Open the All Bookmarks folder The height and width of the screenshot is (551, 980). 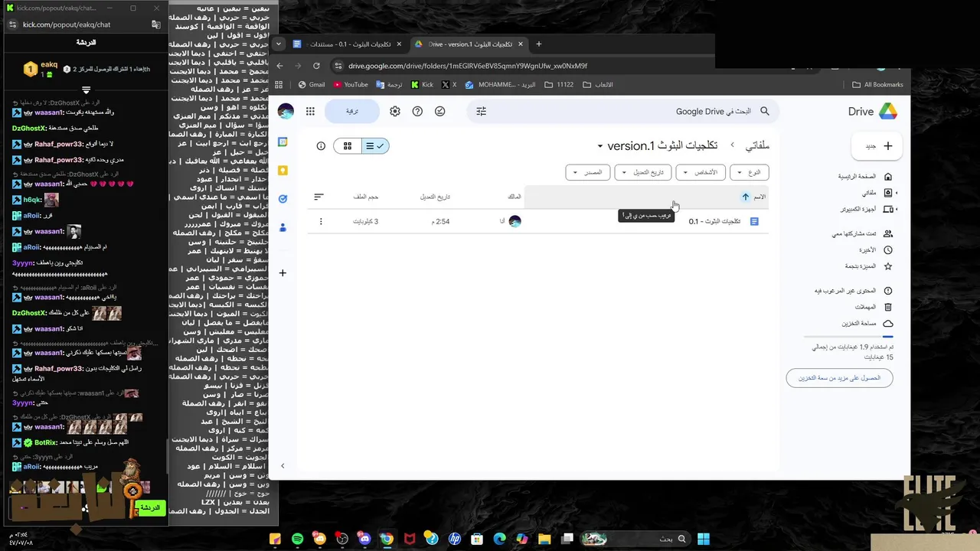(x=877, y=85)
